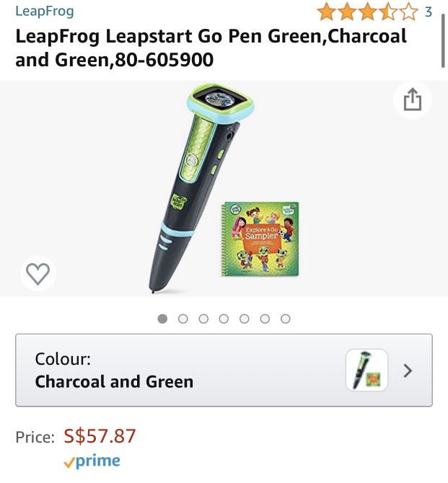Screen dimensions: 448x483
Task: Open the Colour: Charcoal and Green selector
Action: (x=224, y=370)
